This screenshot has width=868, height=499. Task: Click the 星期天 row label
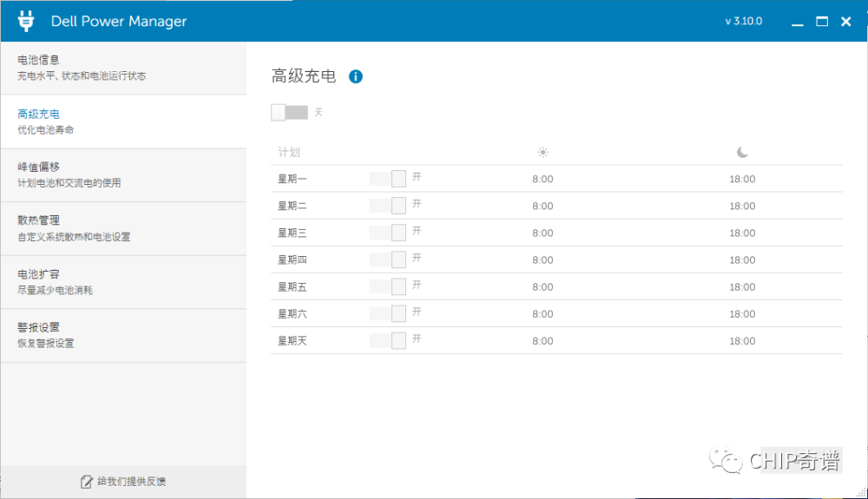(293, 341)
